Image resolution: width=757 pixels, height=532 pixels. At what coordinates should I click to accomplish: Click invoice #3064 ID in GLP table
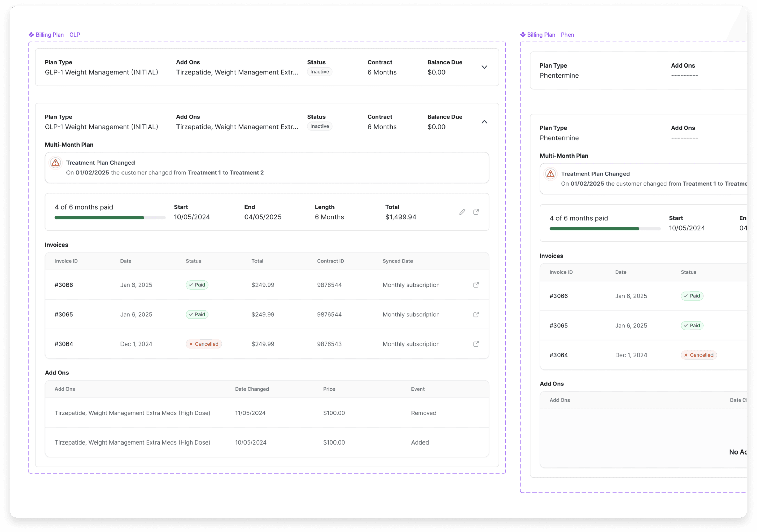[64, 344]
